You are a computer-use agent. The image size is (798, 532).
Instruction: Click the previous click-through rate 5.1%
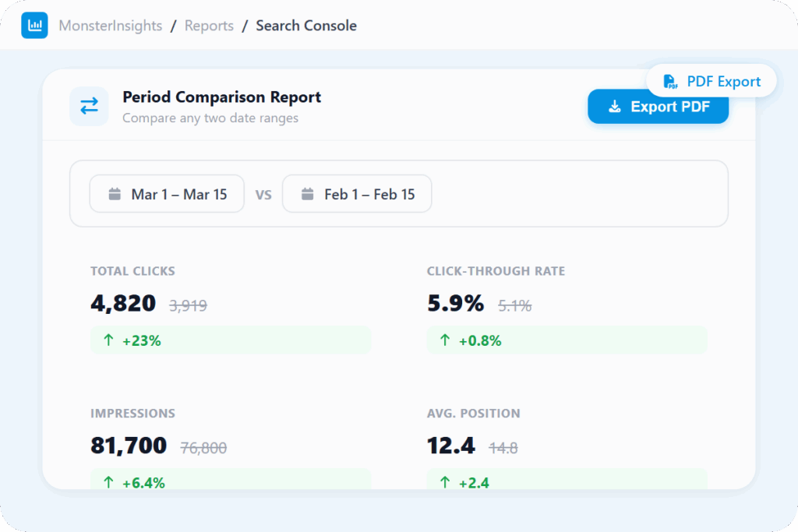click(x=514, y=306)
